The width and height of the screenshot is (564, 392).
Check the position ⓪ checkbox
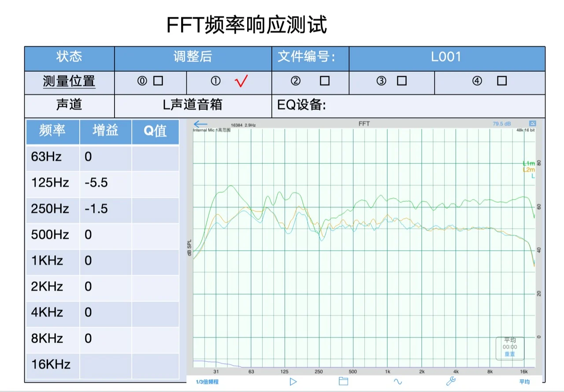tap(158, 81)
